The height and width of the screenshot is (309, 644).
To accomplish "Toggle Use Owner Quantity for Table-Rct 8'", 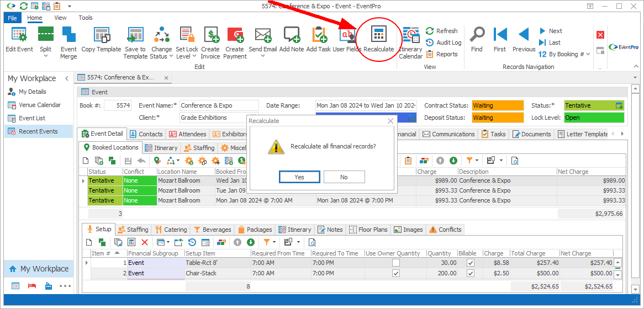I will 395,263.
